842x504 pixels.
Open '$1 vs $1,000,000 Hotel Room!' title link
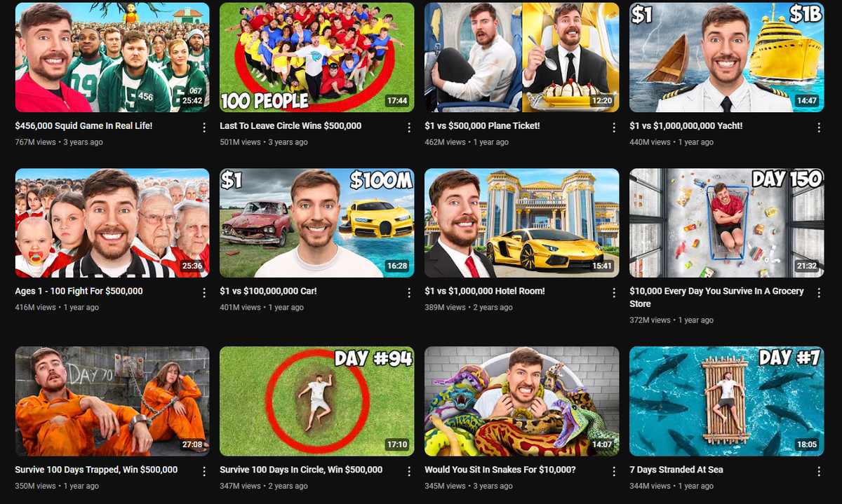[484, 291]
